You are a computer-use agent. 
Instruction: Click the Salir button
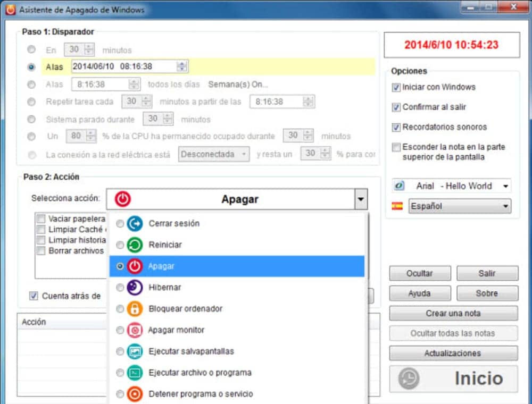[x=487, y=273]
